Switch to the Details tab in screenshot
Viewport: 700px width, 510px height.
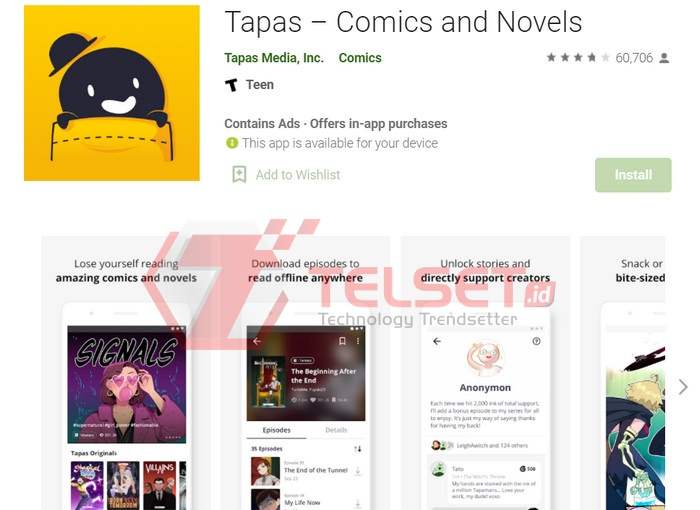(336, 430)
